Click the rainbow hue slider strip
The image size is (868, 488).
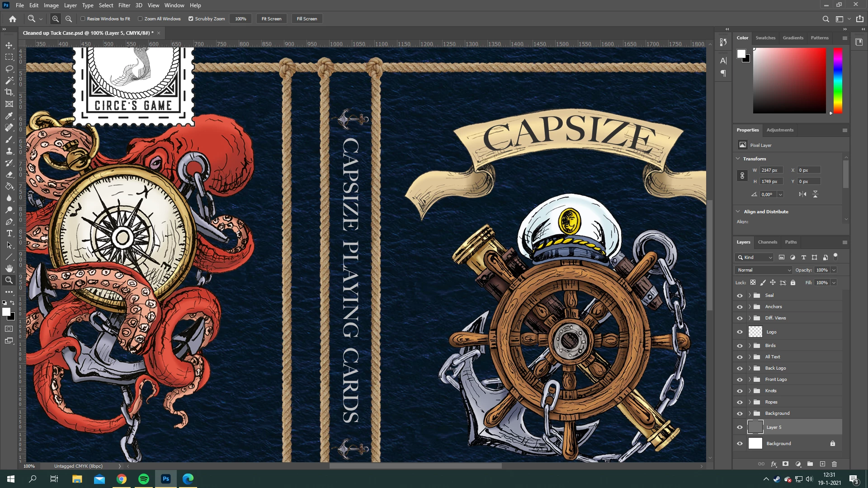(x=838, y=80)
